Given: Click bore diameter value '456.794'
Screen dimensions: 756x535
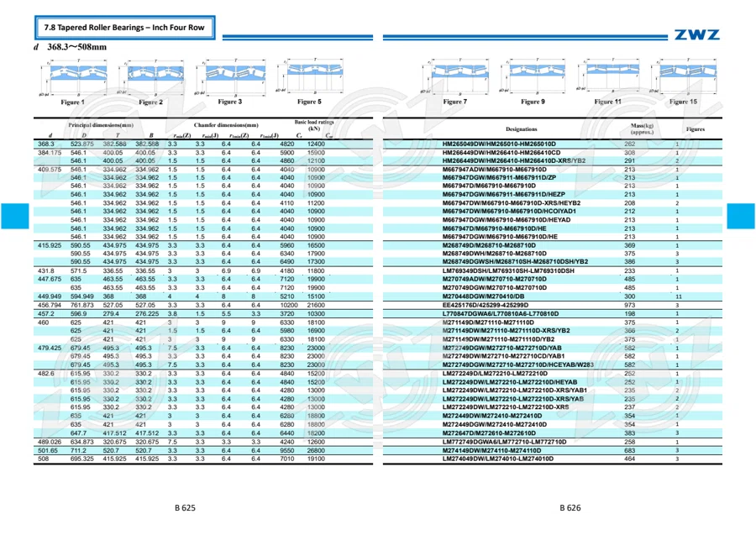Looking at the screenshot, I should (x=50, y=305).
